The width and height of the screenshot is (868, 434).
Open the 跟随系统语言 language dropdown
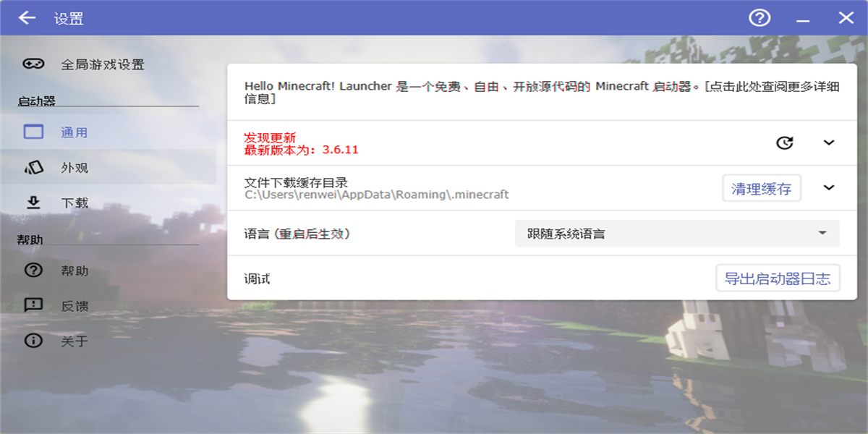(676, 233)
